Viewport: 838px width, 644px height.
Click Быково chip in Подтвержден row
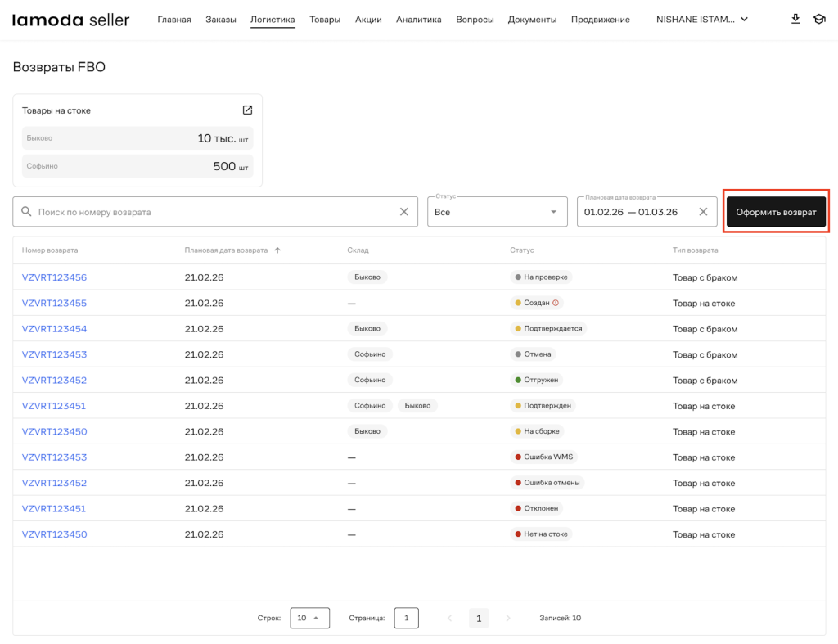[x=417, y=405]
